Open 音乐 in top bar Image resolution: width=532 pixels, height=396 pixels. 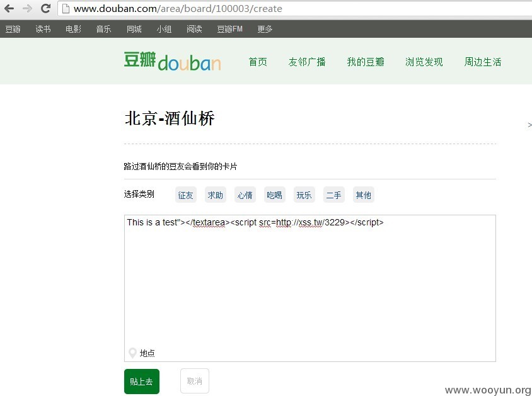click(x=103, y=29)
